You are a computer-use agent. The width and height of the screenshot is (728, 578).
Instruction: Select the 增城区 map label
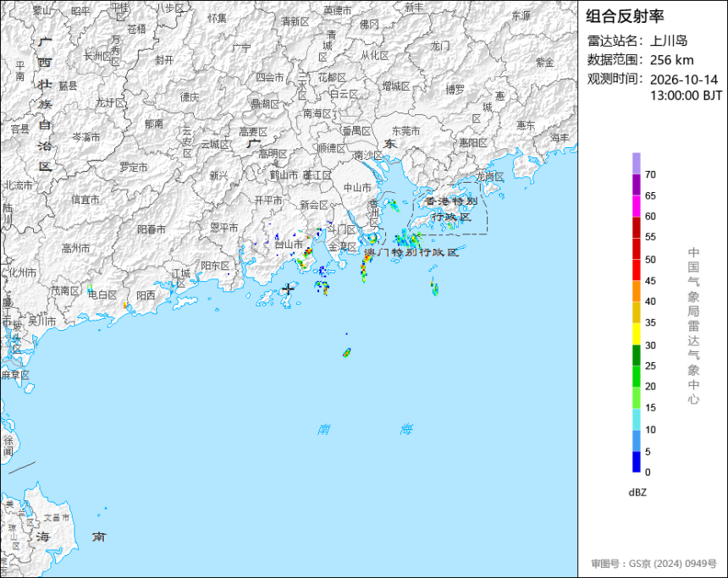396,85
